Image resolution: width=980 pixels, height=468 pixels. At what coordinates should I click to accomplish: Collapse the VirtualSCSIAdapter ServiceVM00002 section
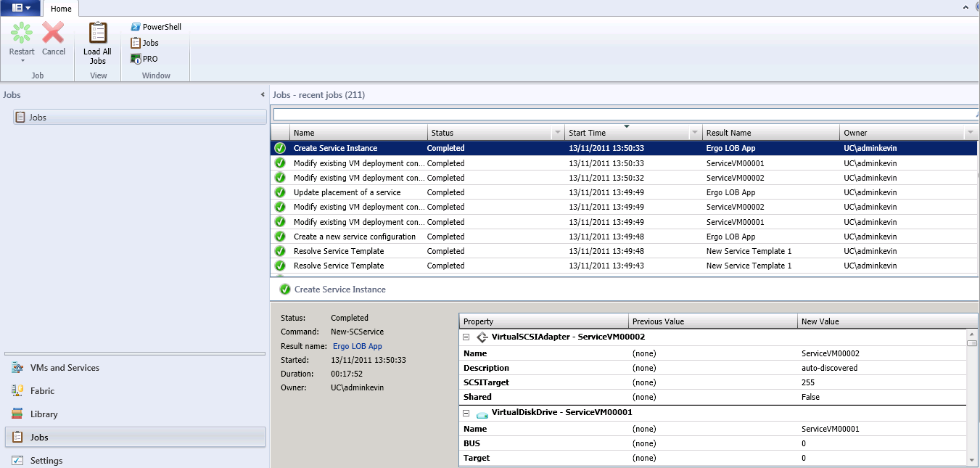pyautogui.click(x=465, y=337)
